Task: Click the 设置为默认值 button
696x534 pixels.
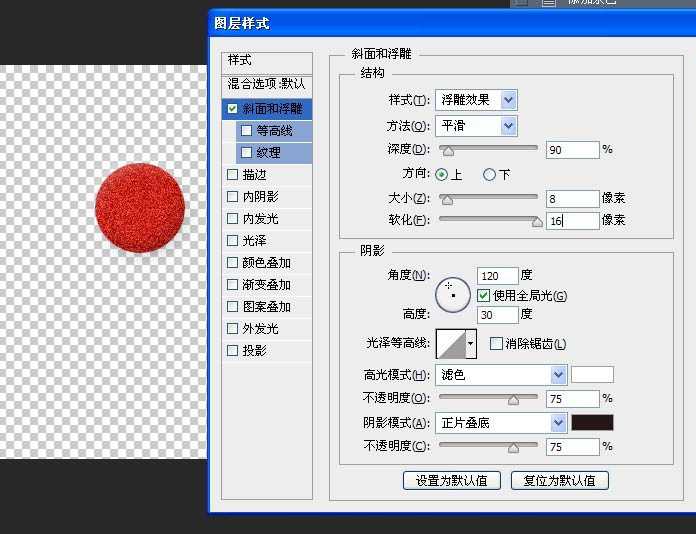Action: click(x=452, y=481)
